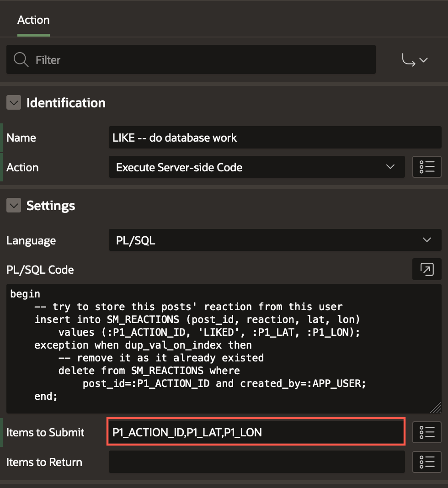Grab the code textarea resize handle
This screenshot has width=448, height=488.
coord(436,408)
